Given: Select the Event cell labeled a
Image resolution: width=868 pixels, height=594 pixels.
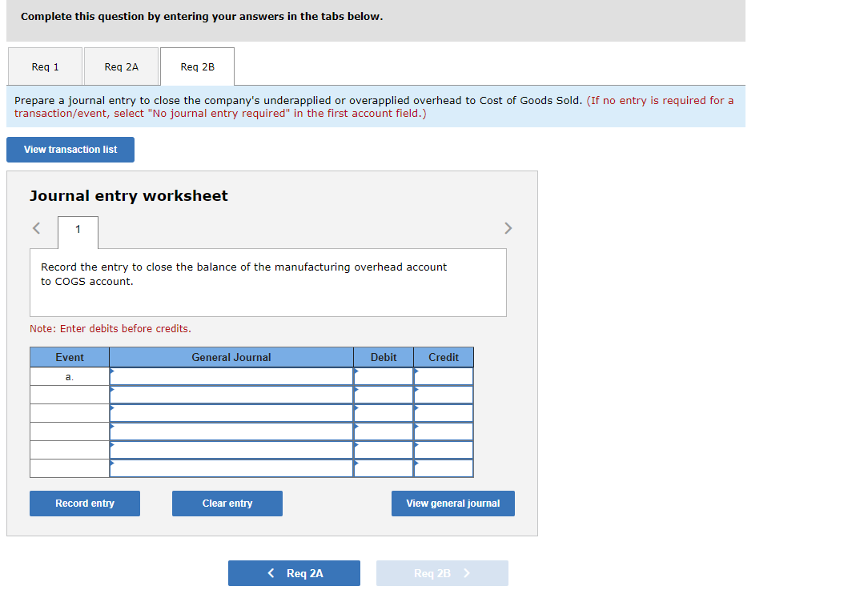Looking at the screenshot, I should [70, 375].
